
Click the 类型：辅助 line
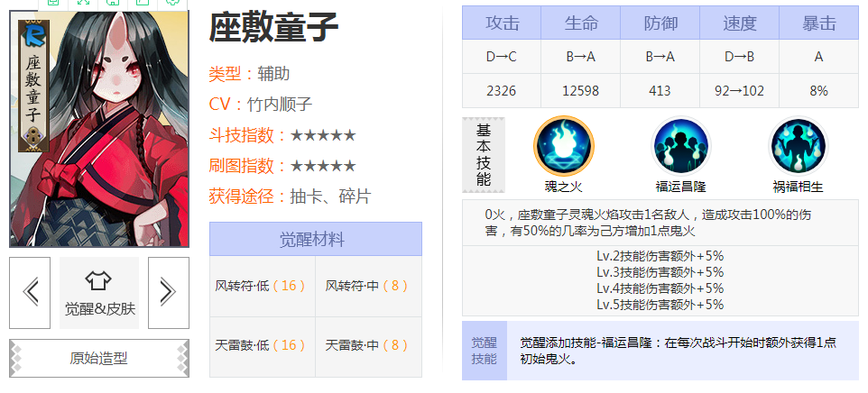coord(249,74)
